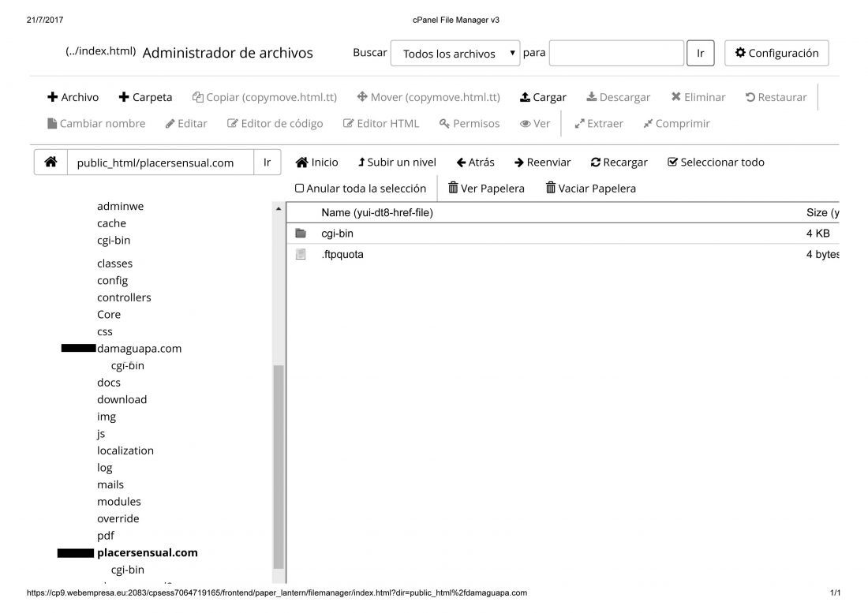Screen dimensions: 868x613
Task: Sort by Name column header
Action: (377, 212)
